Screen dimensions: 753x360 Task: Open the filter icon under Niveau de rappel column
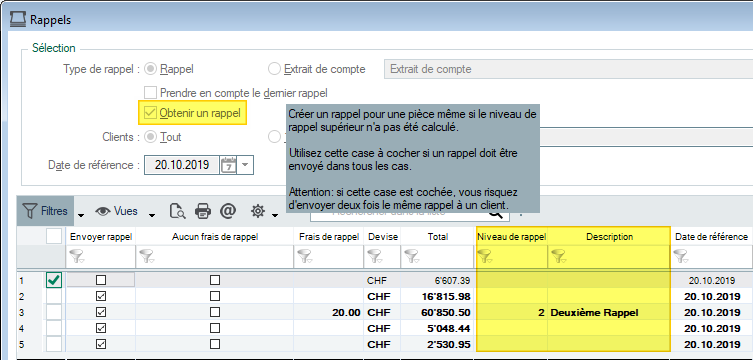tap(485, 257)
